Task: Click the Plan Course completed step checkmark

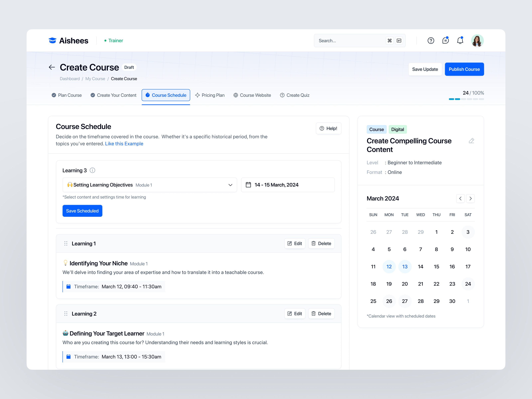Action: point(54,95)
